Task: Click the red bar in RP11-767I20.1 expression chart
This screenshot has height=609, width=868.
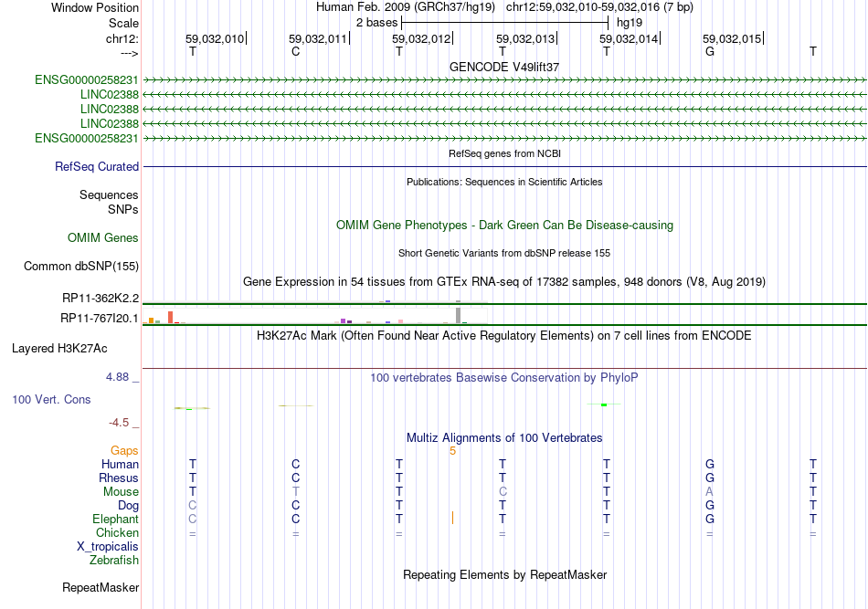Action: pyautogui.click(x=171, y=317)
